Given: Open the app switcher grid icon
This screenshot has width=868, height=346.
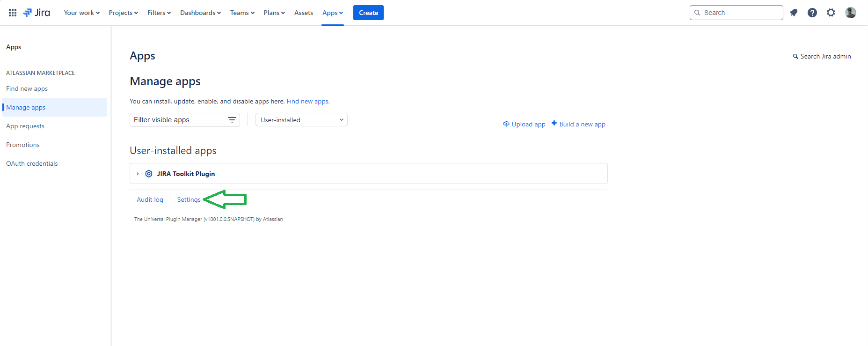Looking at the screenshot, I should tap(13, 13).
